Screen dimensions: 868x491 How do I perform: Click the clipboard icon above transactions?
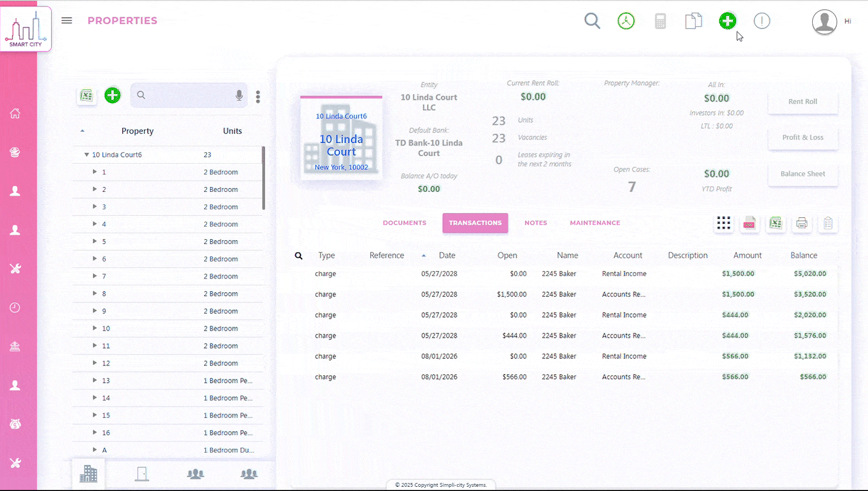(828, 223)
